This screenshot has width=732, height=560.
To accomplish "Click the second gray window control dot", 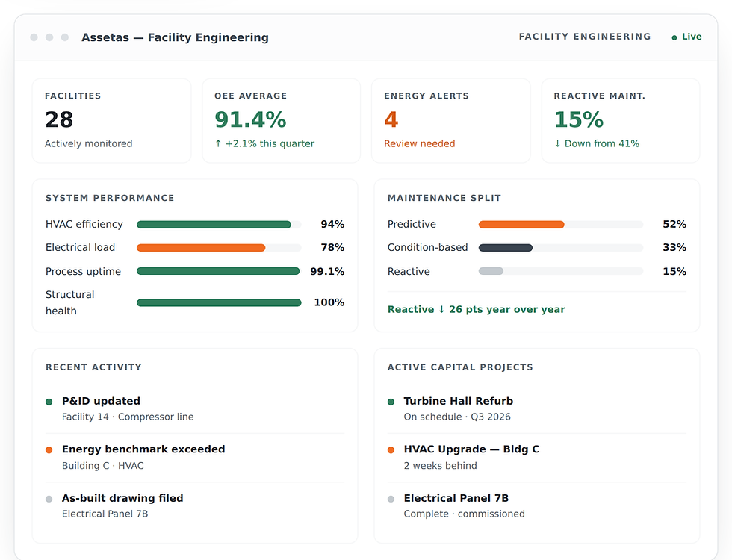I will 49,37.
